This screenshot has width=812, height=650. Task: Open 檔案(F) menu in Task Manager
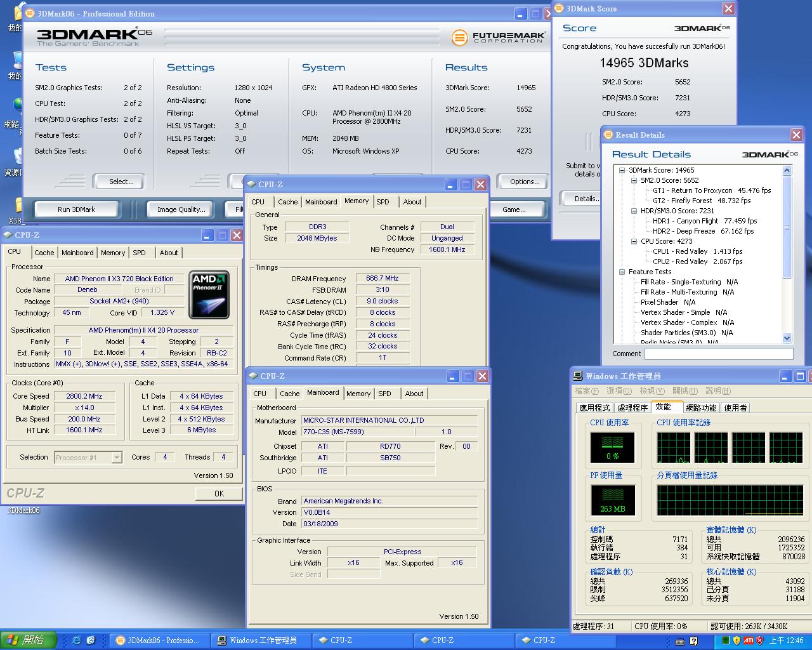coord(587,391)
